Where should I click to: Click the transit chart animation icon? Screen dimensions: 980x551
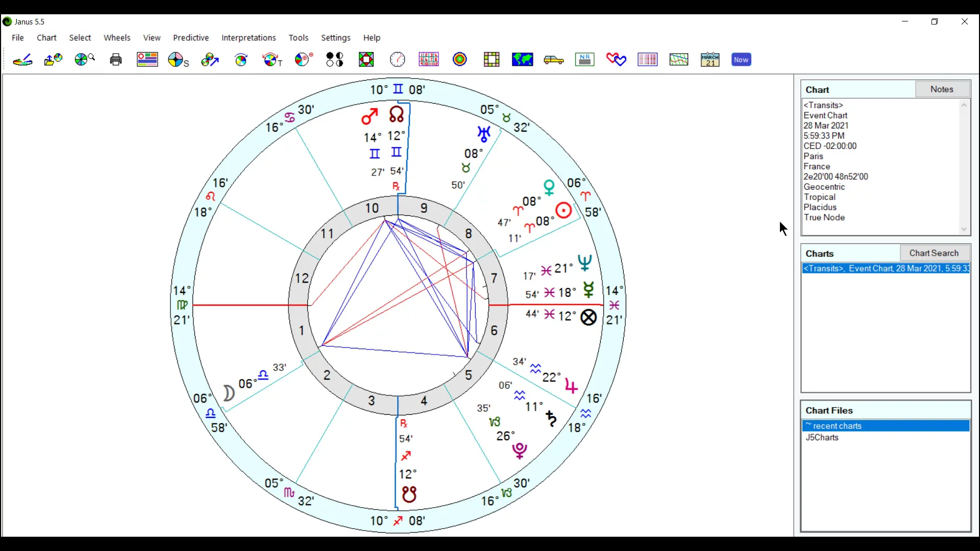(272, 60)
